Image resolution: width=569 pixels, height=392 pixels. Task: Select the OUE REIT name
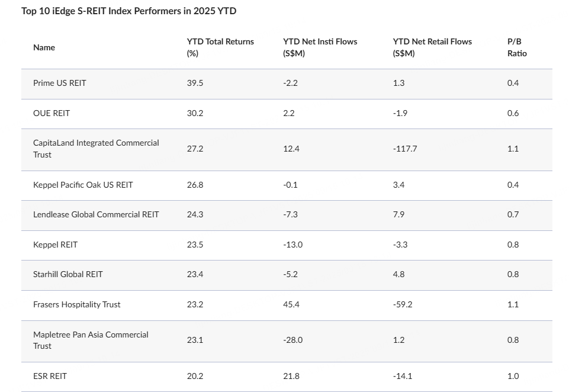[52, 113]
